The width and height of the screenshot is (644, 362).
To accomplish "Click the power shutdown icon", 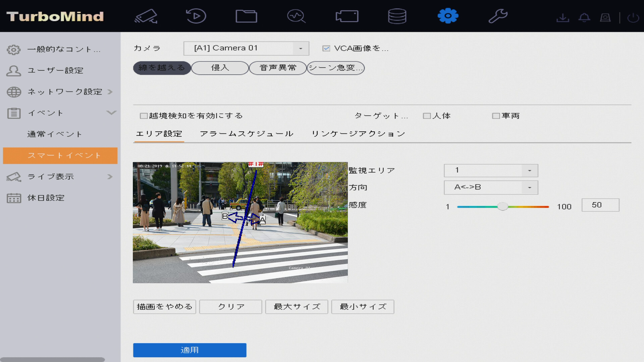I will click(x=633, y=17).
